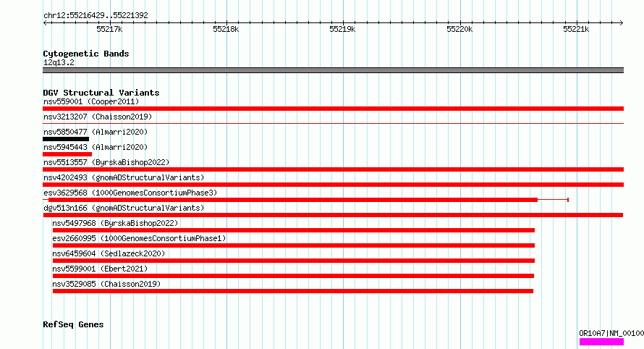Click the chr12:55216429..55221392 coordinate text

pos(96,15)
